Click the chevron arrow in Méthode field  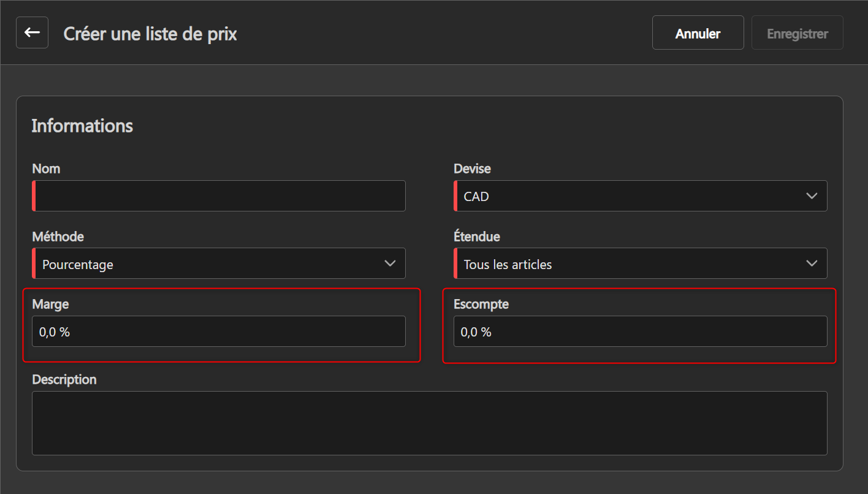point(390,264)
